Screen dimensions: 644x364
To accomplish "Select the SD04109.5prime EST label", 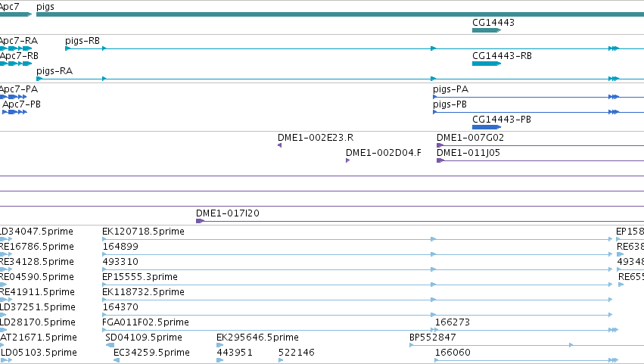I will (144, 338).
